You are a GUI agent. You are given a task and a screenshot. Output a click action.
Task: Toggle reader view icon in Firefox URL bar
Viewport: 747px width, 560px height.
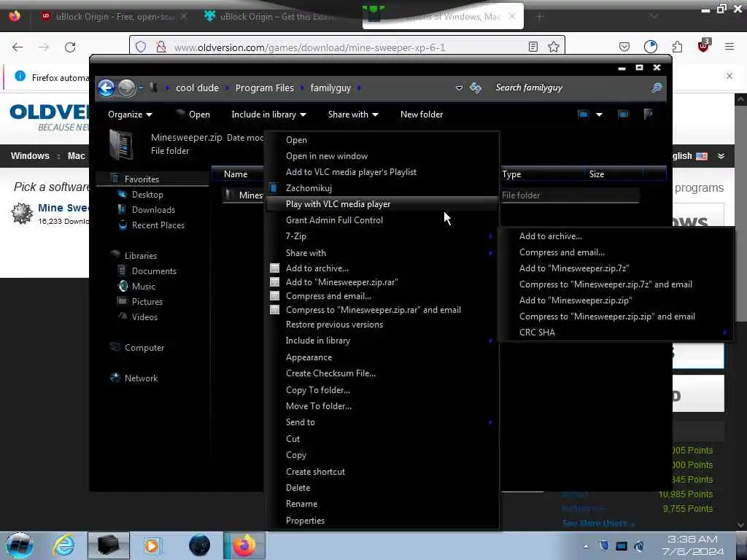tap(533, 47)
